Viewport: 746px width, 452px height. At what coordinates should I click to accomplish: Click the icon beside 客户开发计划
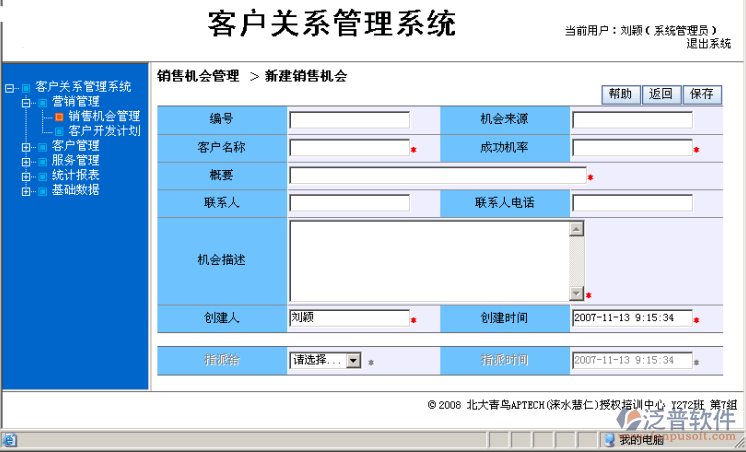59,131
